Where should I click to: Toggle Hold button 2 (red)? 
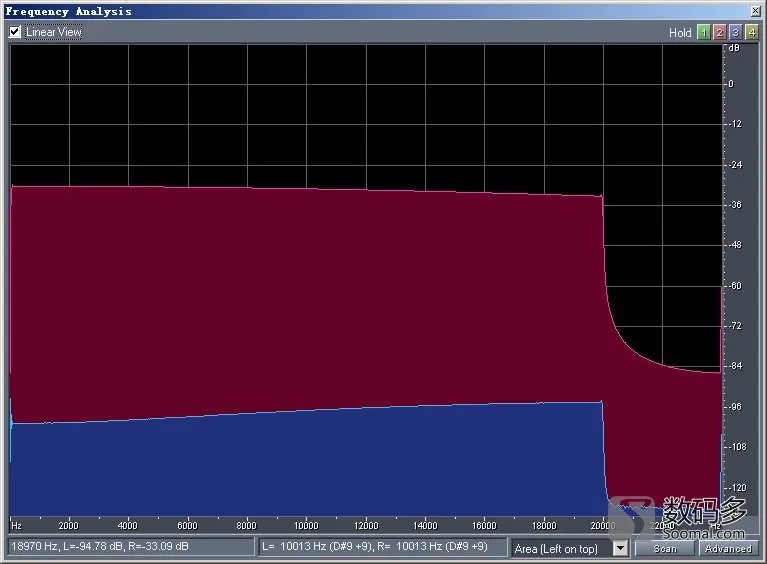719,32
